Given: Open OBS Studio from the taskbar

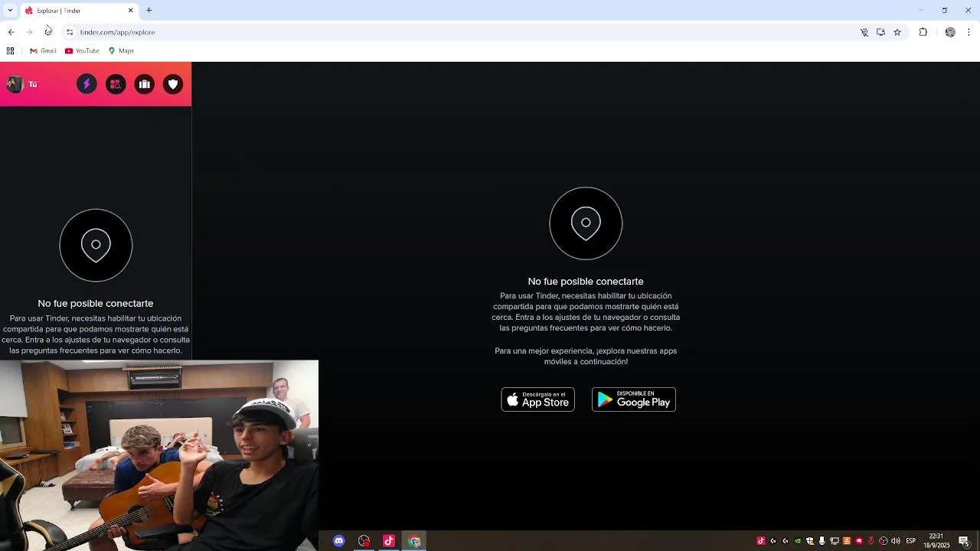Looking at the screenshot, I should [364, 541].
